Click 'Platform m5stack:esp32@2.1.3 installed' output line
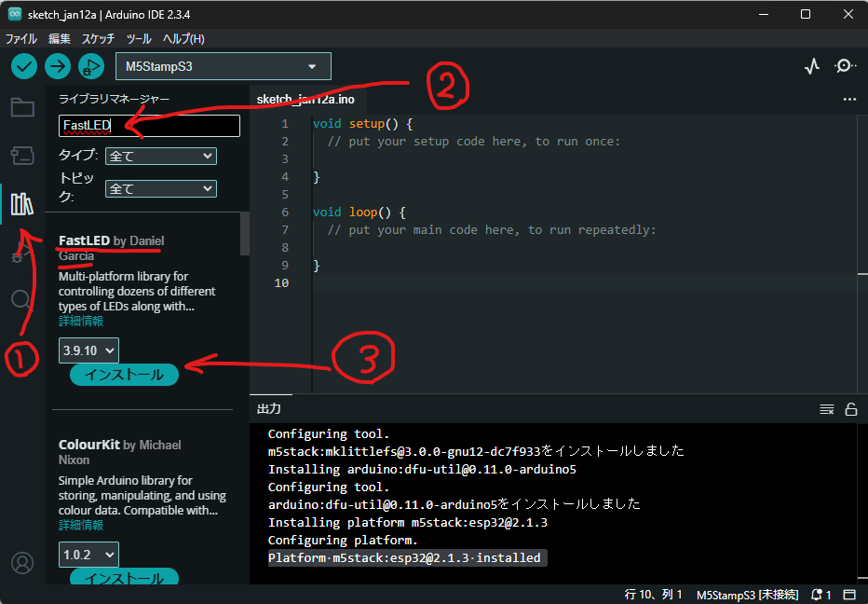The height and width of the screenshot is (604, 868). point(404,558)
